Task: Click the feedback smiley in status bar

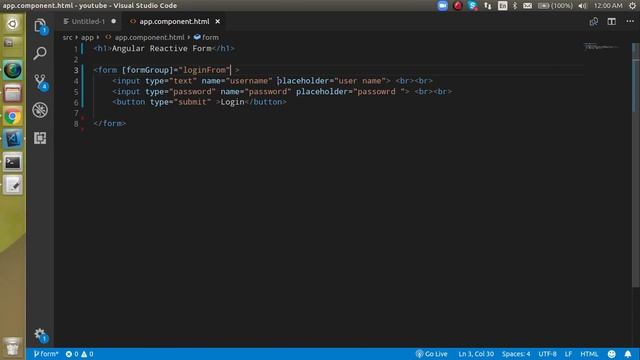Action: coord(611,354)
